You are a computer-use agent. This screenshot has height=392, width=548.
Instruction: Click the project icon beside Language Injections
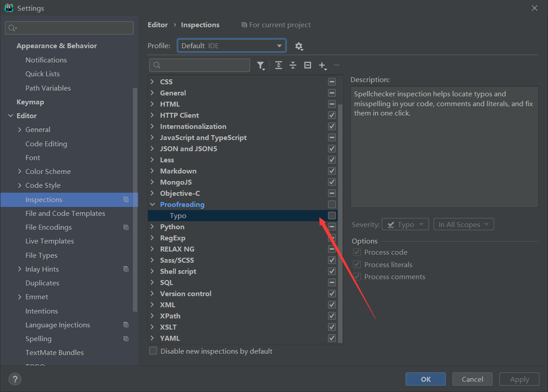(126, 325)
